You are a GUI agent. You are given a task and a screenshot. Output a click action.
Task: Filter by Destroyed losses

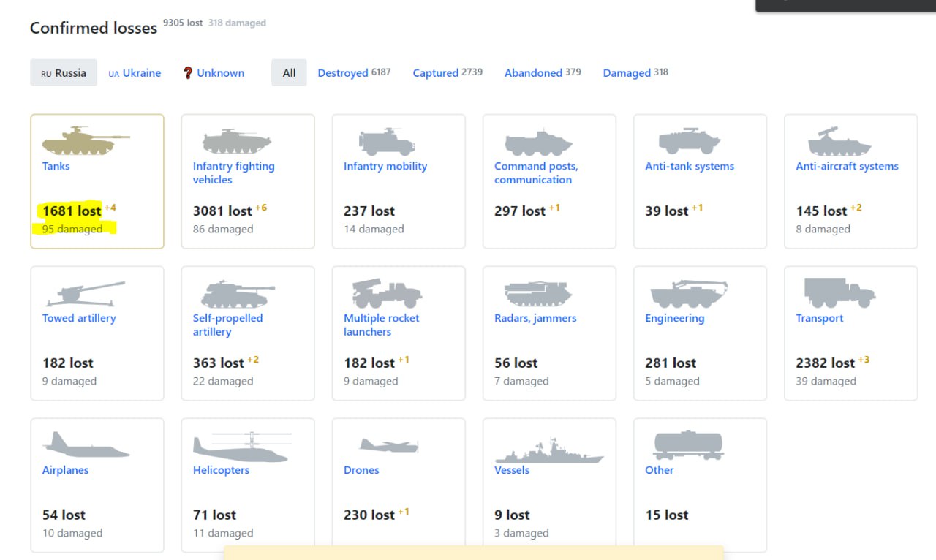coord(343,73)
